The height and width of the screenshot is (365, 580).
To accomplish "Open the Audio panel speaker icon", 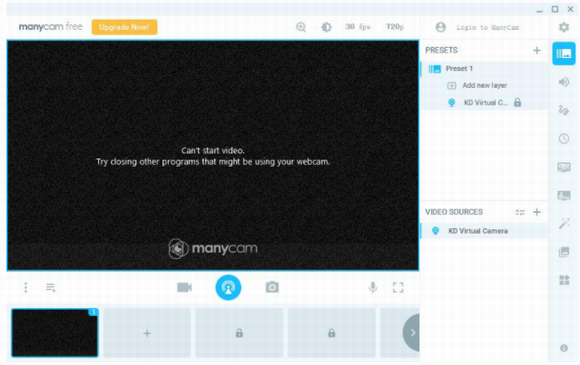I will pyautogui.click(x=563, y=82).
